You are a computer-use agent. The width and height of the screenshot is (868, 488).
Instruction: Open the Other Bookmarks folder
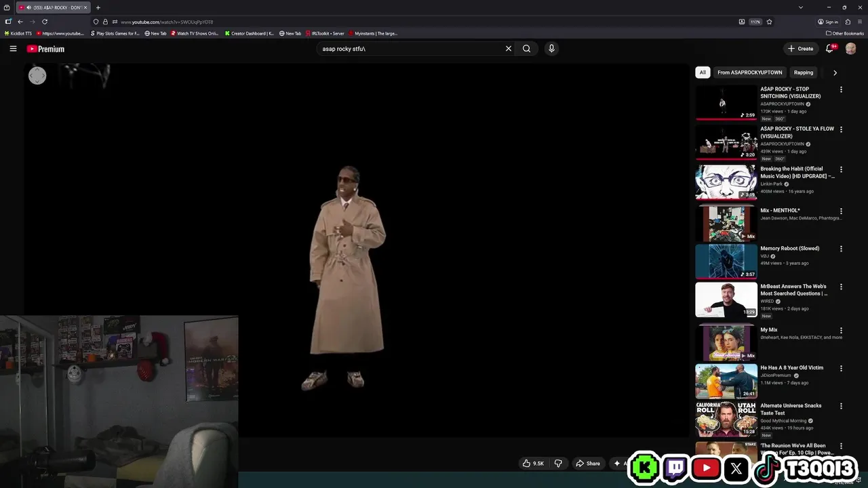(845, 33)
